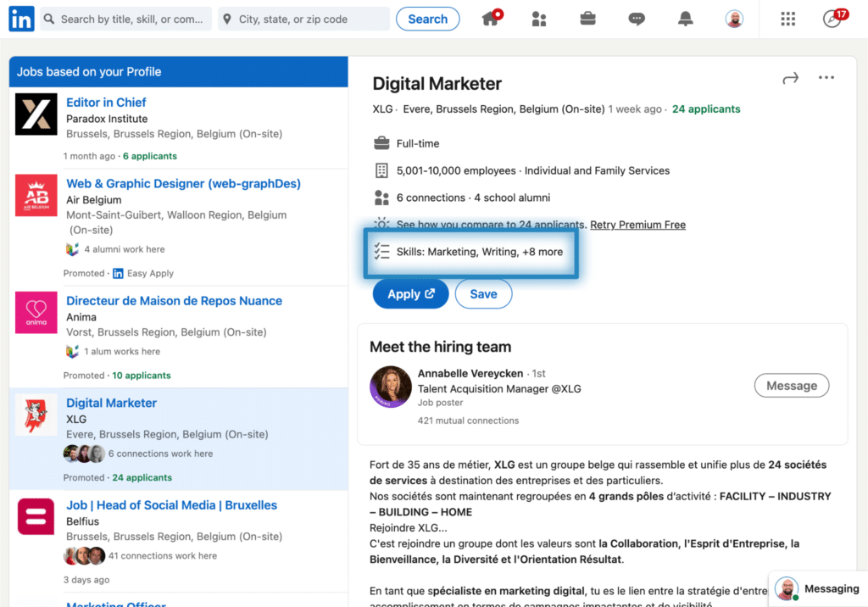Select Web & Graphic Designer job listing
The width and height of the screenshot is (868, 607).
(183, 183)
